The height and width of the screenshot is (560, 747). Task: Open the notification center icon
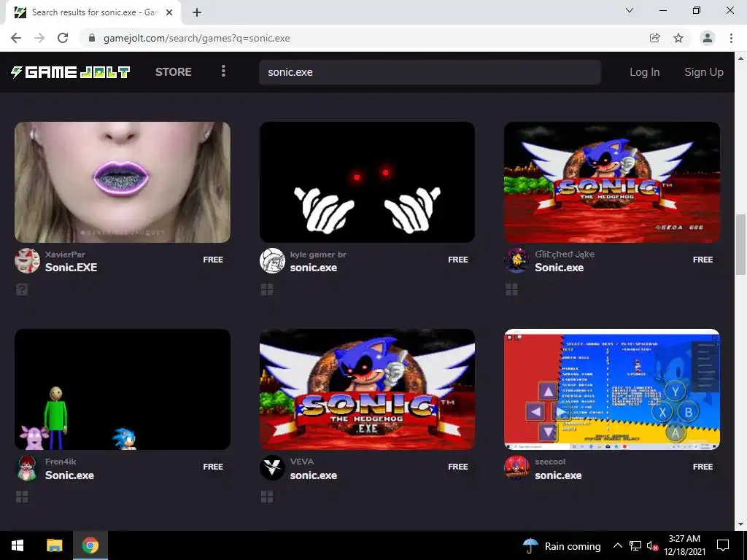pos(723,545)
